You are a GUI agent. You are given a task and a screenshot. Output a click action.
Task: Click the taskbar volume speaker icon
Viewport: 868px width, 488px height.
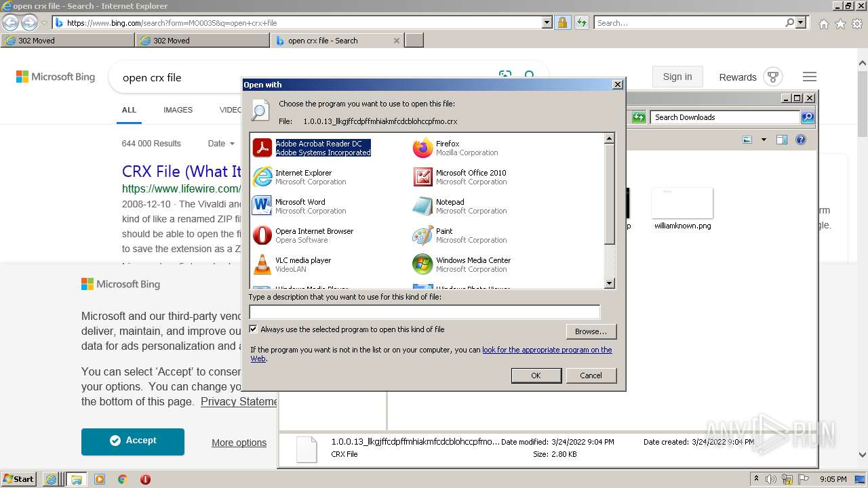pos(771,479)
